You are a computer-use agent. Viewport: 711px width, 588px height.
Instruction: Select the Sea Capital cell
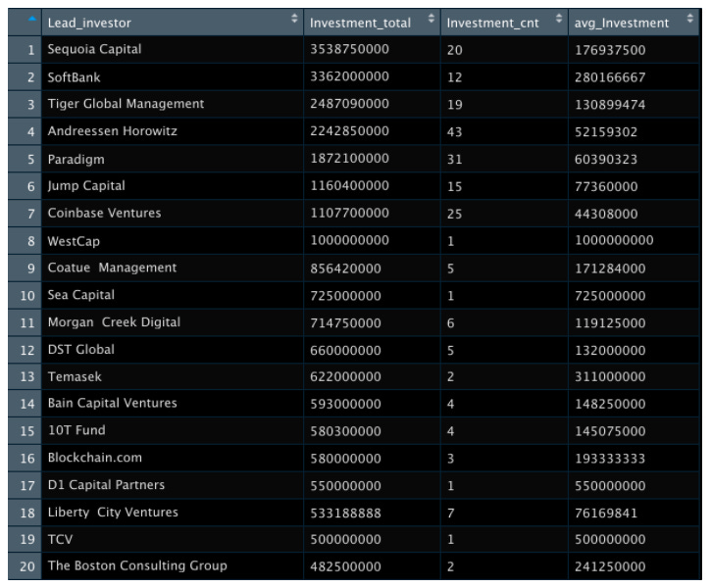pos(173,295)
